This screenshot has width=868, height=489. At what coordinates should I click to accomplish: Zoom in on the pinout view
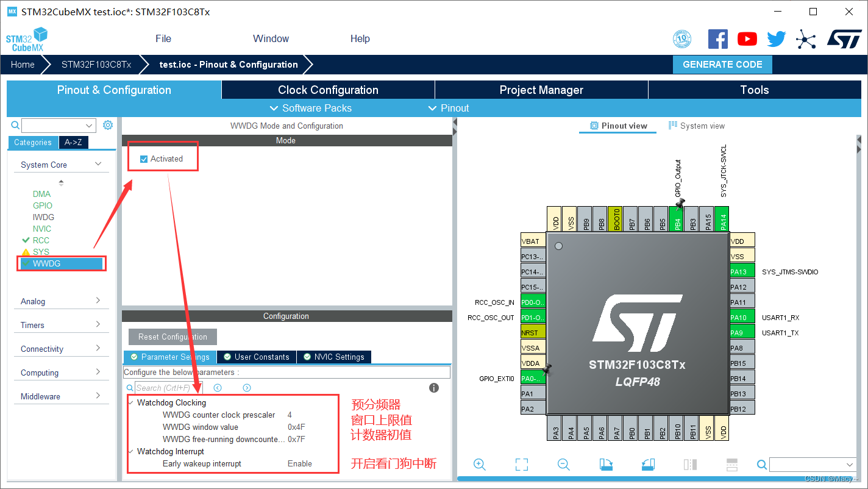point(480,465)
